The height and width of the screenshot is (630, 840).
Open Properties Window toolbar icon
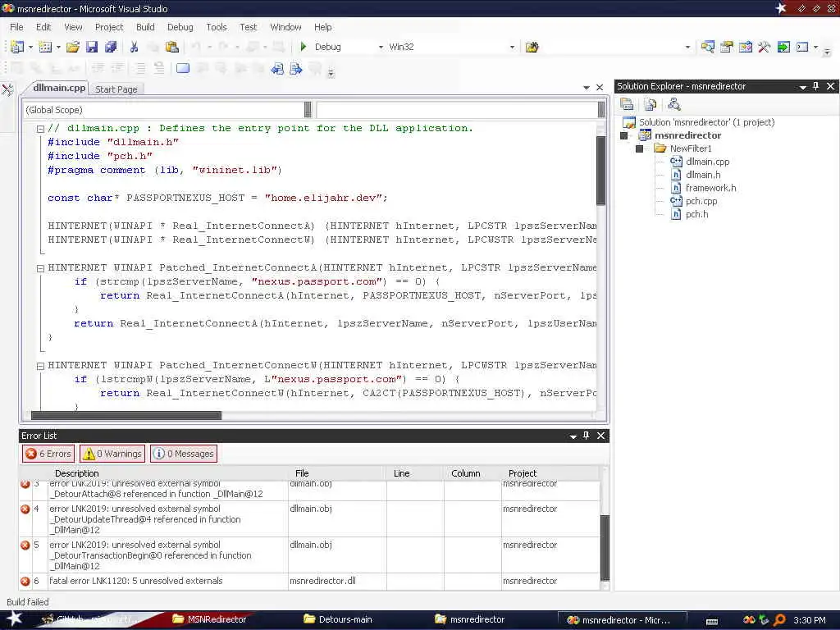click(727, 47)
